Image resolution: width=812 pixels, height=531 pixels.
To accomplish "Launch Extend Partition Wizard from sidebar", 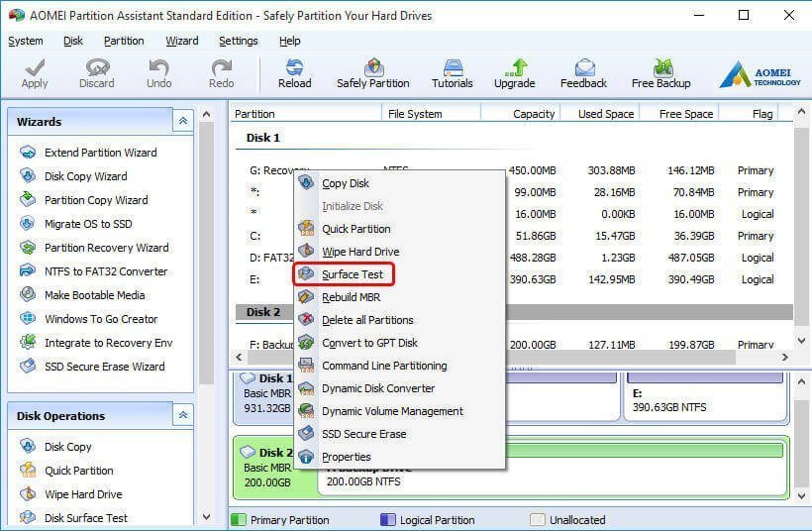I will coord(100,153).
